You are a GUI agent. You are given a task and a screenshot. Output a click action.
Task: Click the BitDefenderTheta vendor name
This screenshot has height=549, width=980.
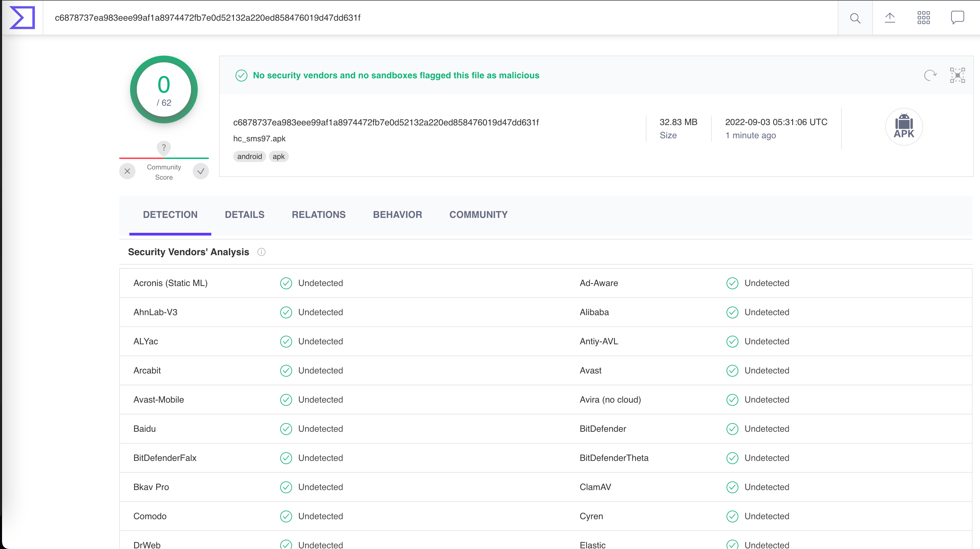[614, 458]
